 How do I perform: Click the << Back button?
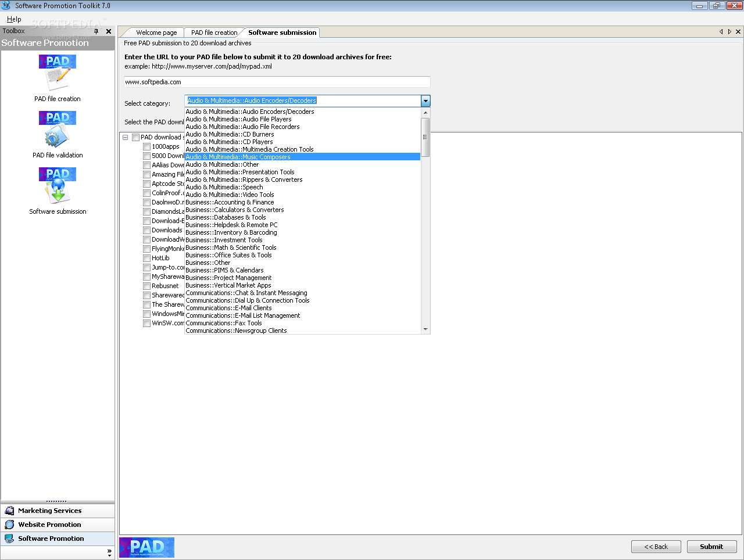(x=656, y=547)
